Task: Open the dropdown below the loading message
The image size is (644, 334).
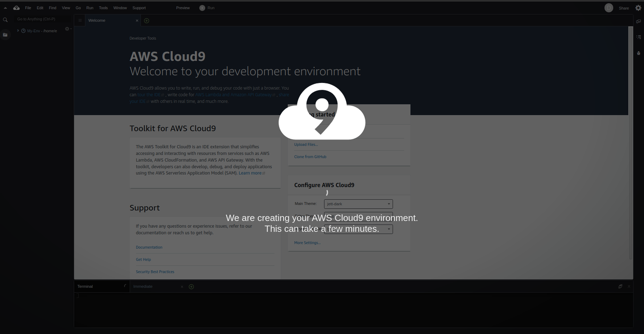Action: (x=358, y=229)
